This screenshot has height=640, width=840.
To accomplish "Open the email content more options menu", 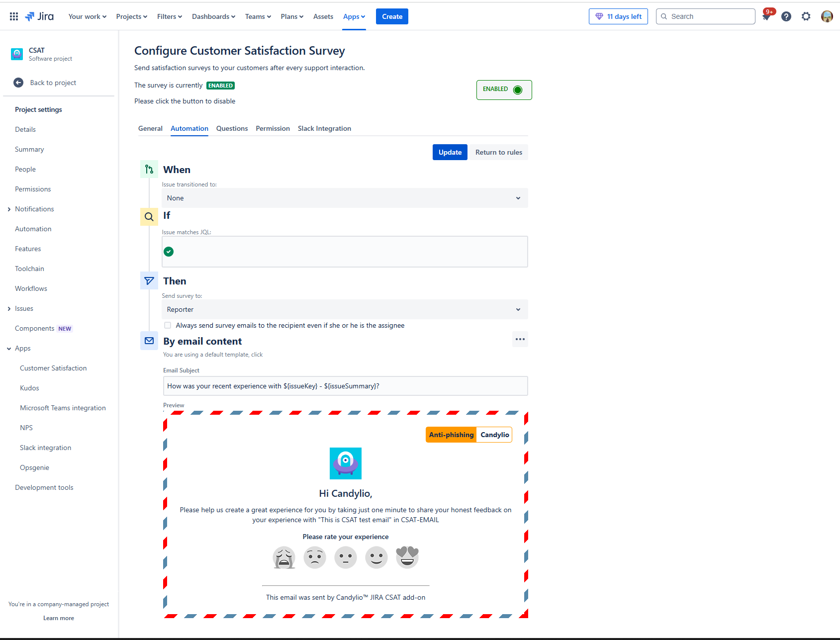I will pos(520,339).
